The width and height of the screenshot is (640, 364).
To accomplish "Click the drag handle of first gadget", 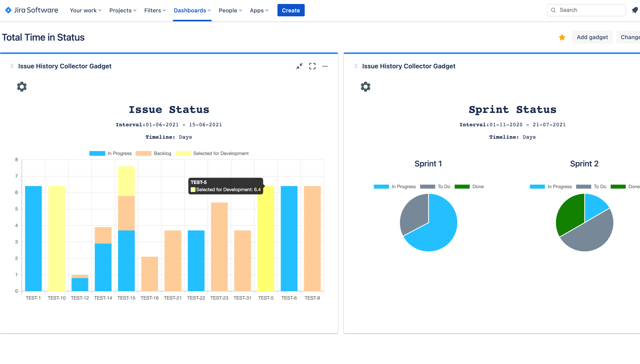I will (x=12, y=66).
